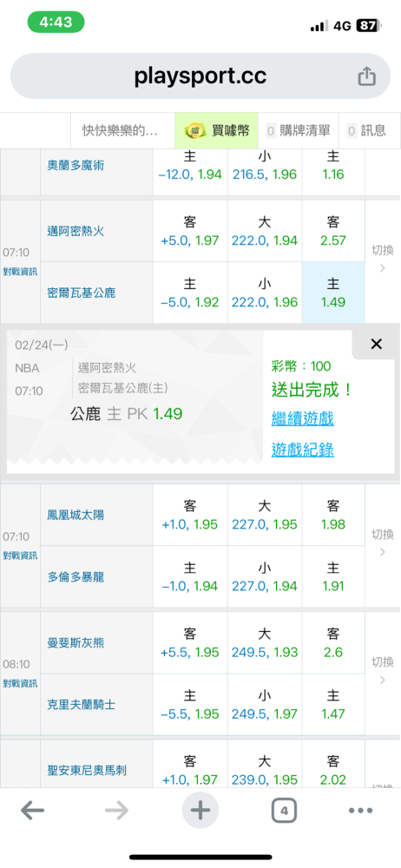
Task: Select 曼斐斯灰熊 客 2.6 moneyline
Action: [x=333, y=642]
